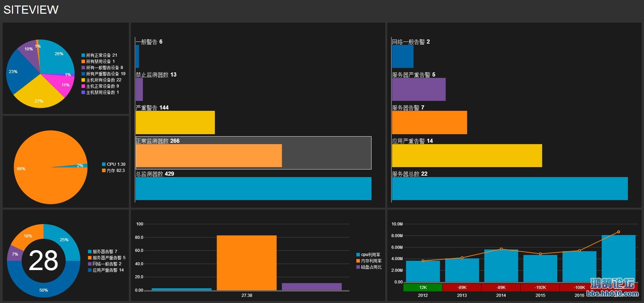This screenshot has height=303, width=644.
Task: Click the purple disk usage column
Action: click(x=312, y=287)
